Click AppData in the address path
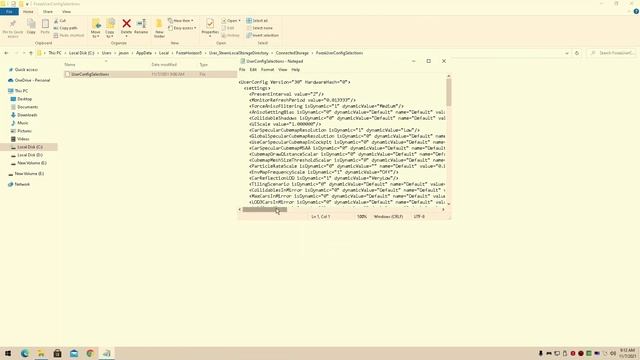 click(144, 53)
